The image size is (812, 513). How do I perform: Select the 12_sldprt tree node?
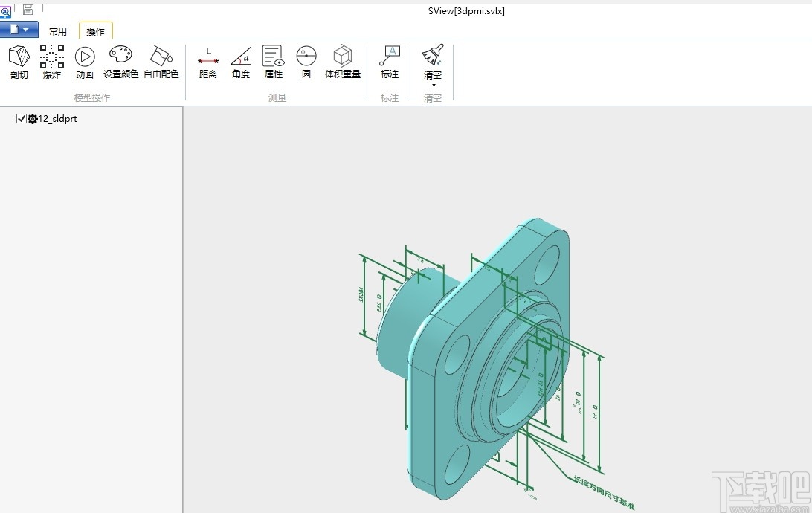58,119
